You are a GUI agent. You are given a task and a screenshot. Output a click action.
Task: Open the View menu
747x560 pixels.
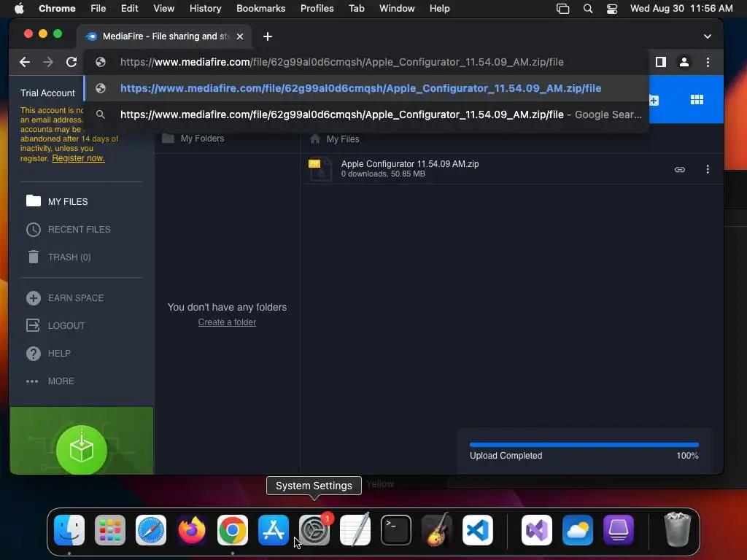(163, 9)
